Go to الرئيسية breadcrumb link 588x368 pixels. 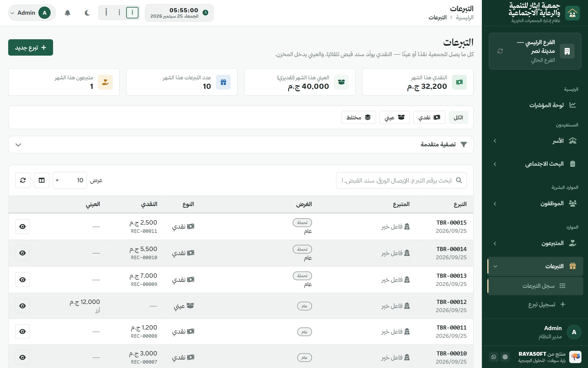465,17
